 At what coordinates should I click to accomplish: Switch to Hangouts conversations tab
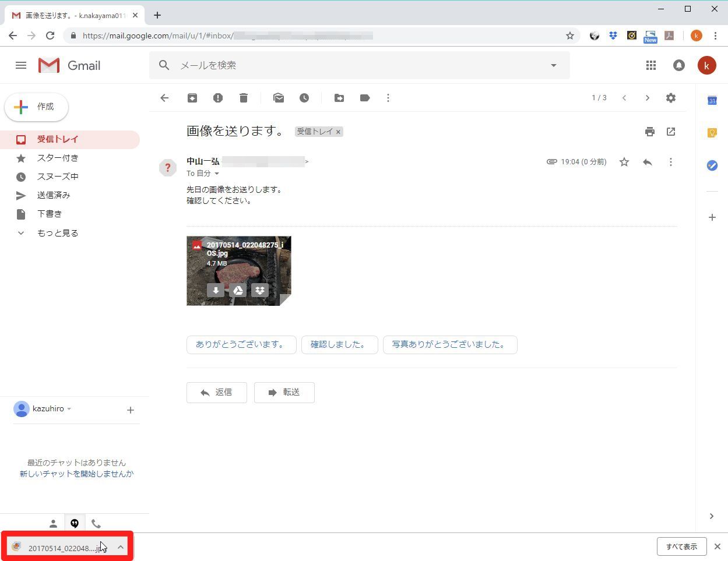(x=75, y=524)
